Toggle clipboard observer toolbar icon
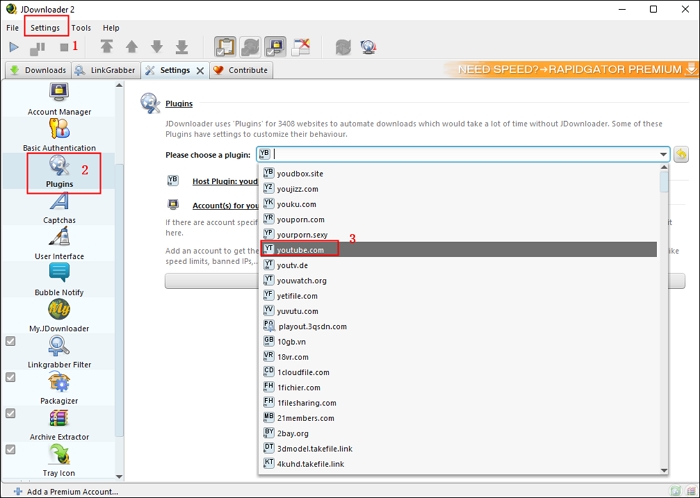700x498 pixels. pyautogui.click(x=225, y=47)
